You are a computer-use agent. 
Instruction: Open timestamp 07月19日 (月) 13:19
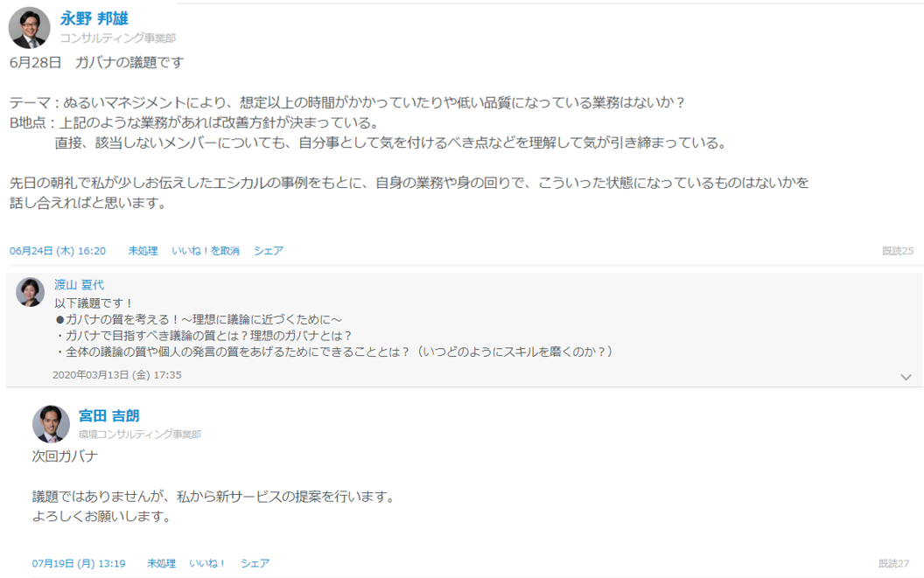79,564
